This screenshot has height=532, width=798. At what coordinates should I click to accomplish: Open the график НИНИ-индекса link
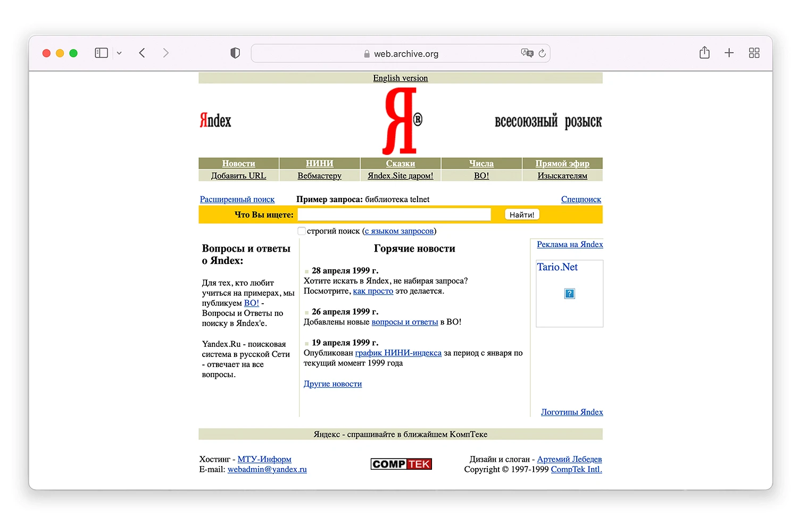pyautogui.click(x=398, y=353)
